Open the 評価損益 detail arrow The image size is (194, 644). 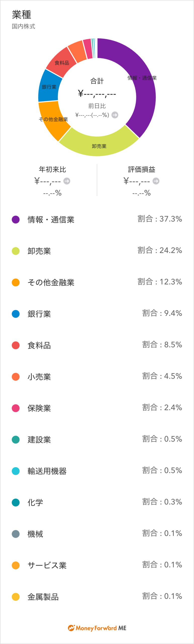[x=156, y=181]
